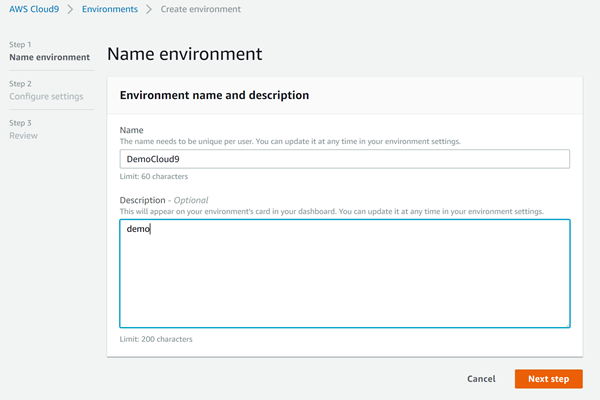Click chevron between AWS Cloud9 and Environments
The image size is (600, 400).
click(x=72, y=9)
